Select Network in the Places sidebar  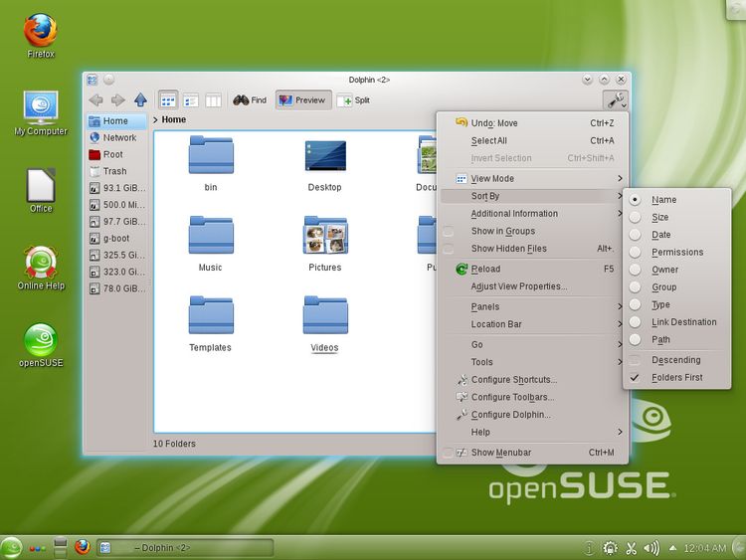coord(118,138)
